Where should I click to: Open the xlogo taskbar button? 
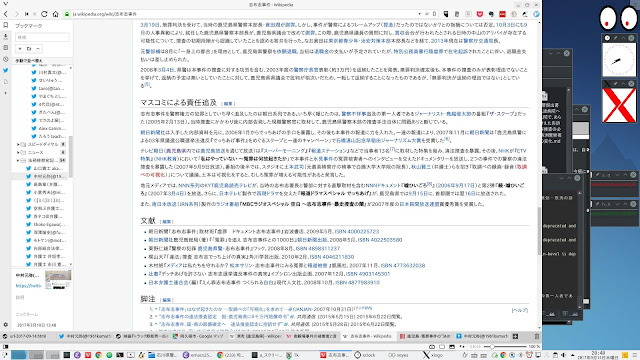point(433,355)
